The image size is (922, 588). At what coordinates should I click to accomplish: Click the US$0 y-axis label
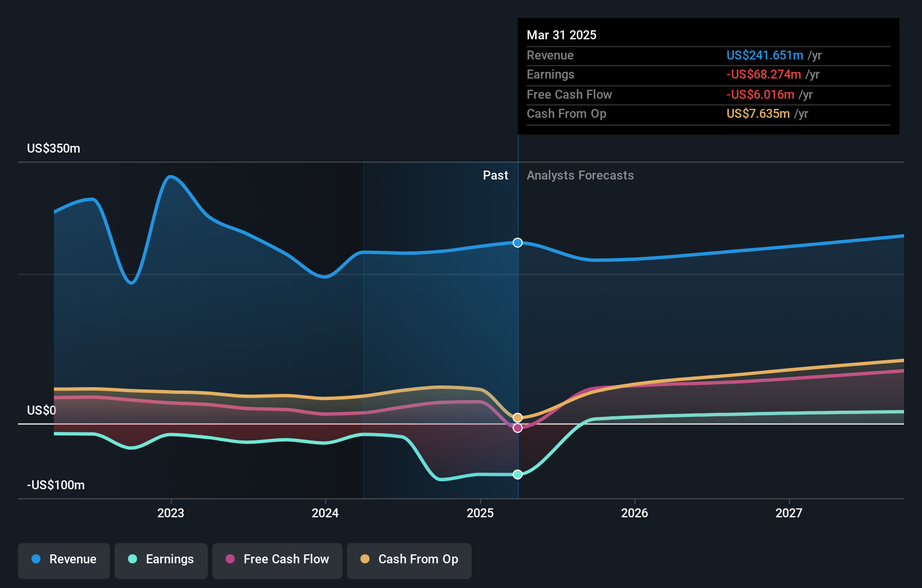click(x=42, y=410)
